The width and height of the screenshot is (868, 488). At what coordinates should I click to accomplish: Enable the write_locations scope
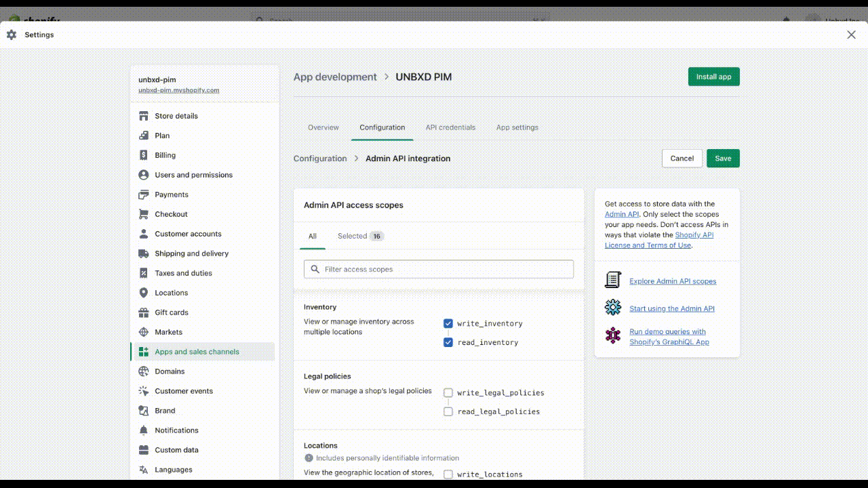448,474
